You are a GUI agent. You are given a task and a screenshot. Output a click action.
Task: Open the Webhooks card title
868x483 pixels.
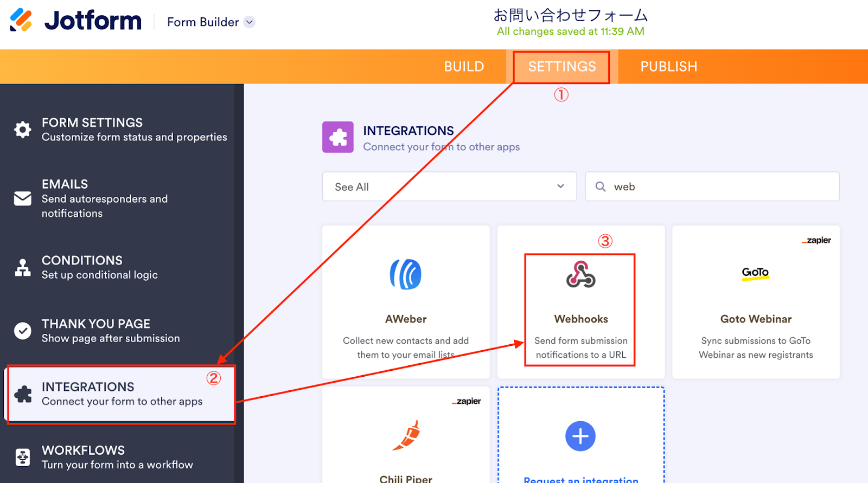[x=581, y=319]
